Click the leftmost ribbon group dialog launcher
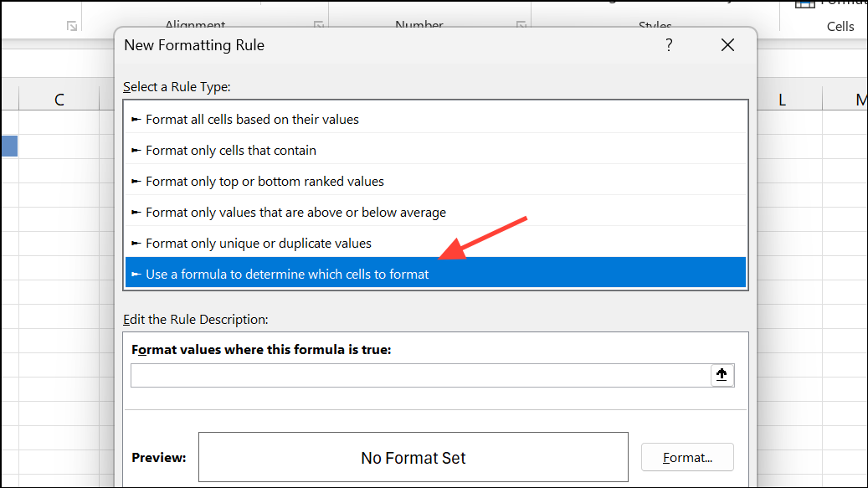 [x=72, y=26]
